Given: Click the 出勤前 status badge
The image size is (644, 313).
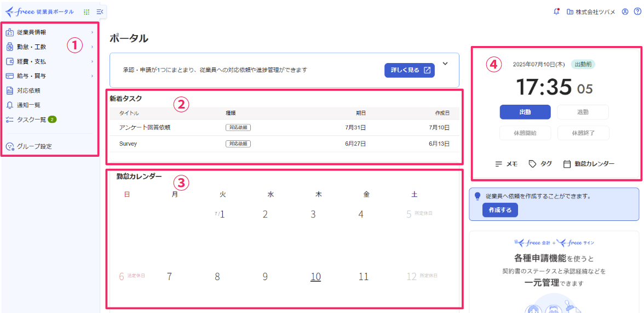Looking at the screenshot, I should pos(583,64).
